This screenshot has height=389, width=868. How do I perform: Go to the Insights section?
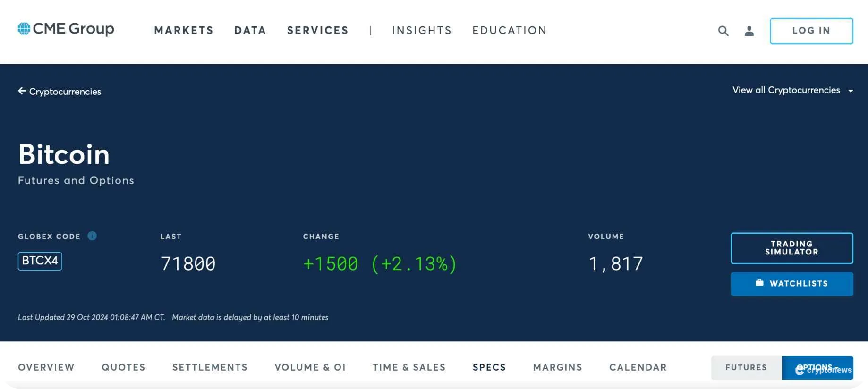click(x=422, y=31)
